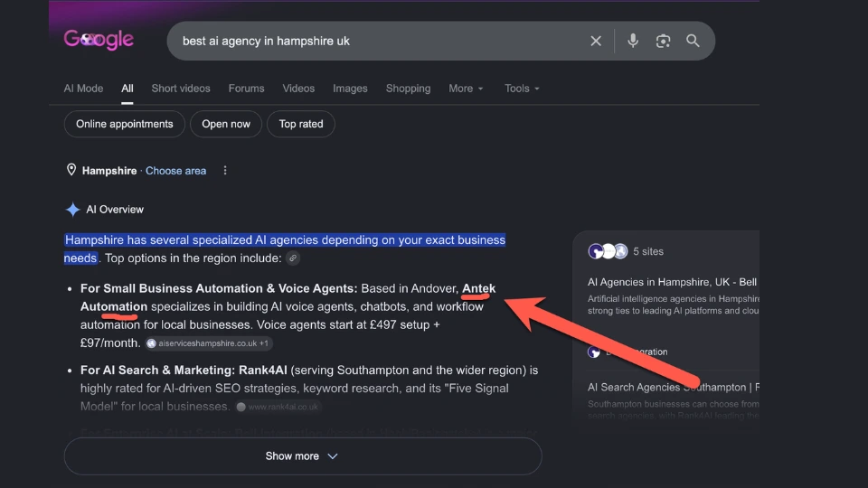Image resolution: width=868 pixels, height=488 pixels.
Task: Click the bold 'Hampshire' location label
Action: tap(109, 171)
